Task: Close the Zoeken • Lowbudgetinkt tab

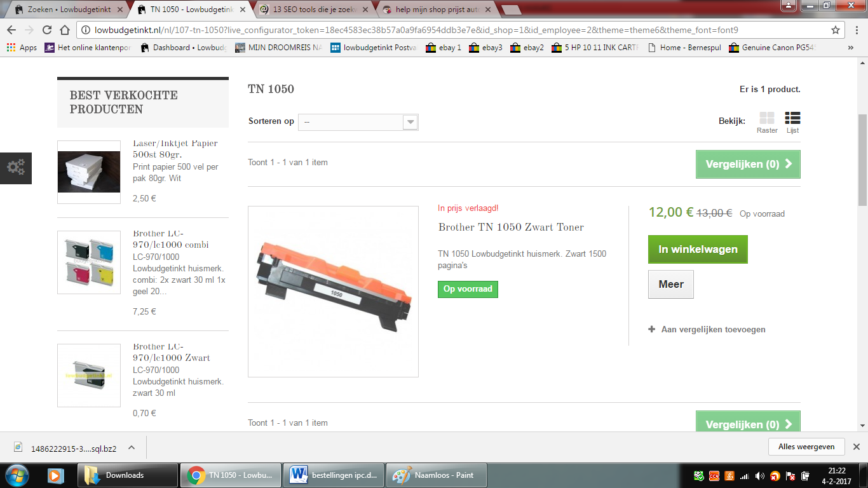Action: 120,10
